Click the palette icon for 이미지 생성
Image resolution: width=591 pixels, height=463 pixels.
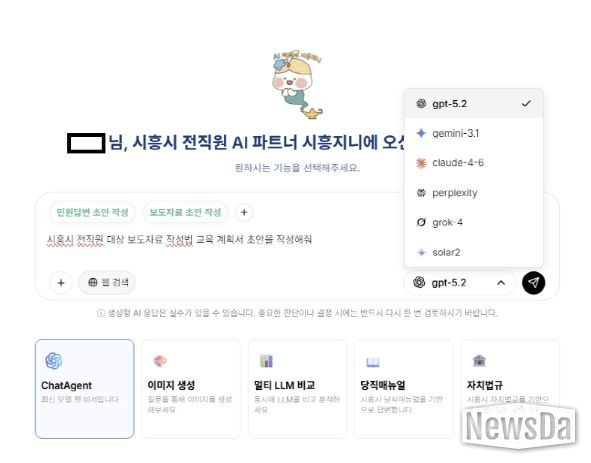pos(160,361)
